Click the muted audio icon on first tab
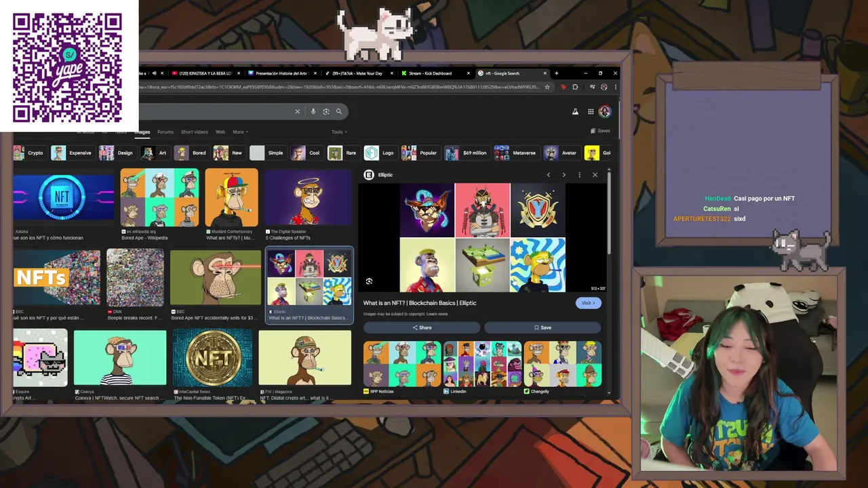The width and height of the screenshot is (868, 488). 154,73
